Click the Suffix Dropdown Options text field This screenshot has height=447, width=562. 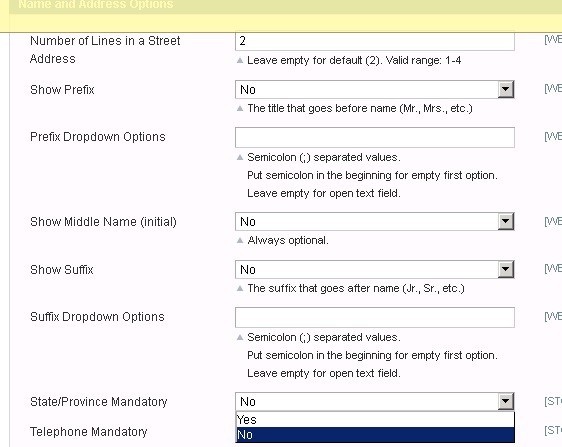[375, 317]
